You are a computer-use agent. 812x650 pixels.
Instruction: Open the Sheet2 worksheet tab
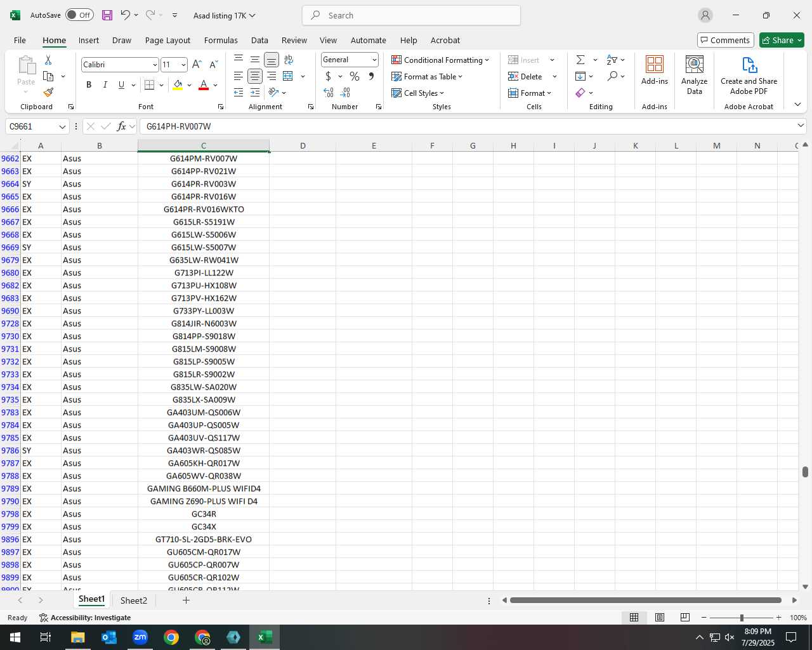point(134,600)
